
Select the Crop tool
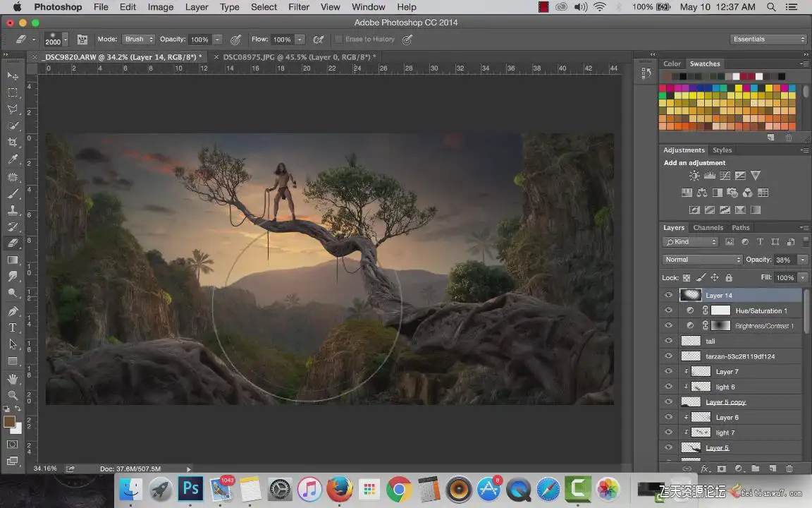tap(13, 143)
